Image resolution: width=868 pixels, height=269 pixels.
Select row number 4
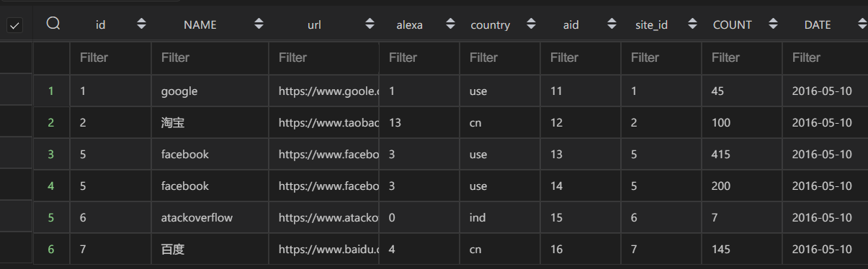click(51, 186)
